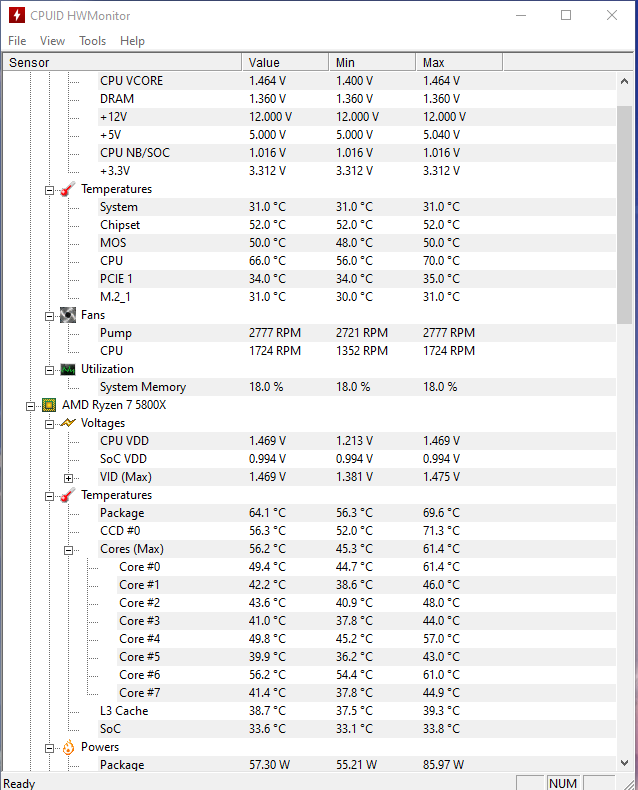The height and width of the screenshot is (790, 638).
Task: Click the Ryzen Temperatures thermometer icon
Action: tap(68, 495)
